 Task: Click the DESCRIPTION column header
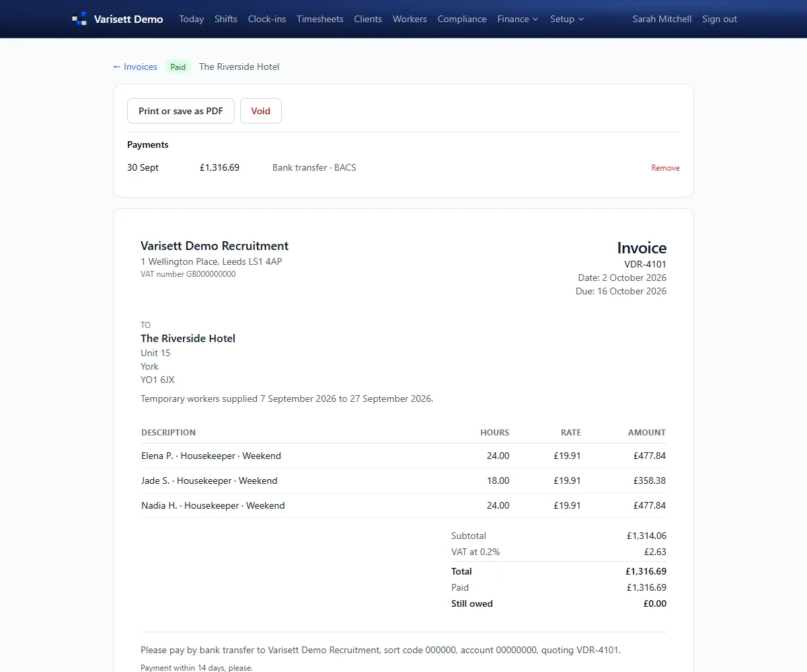coord(168,433)
